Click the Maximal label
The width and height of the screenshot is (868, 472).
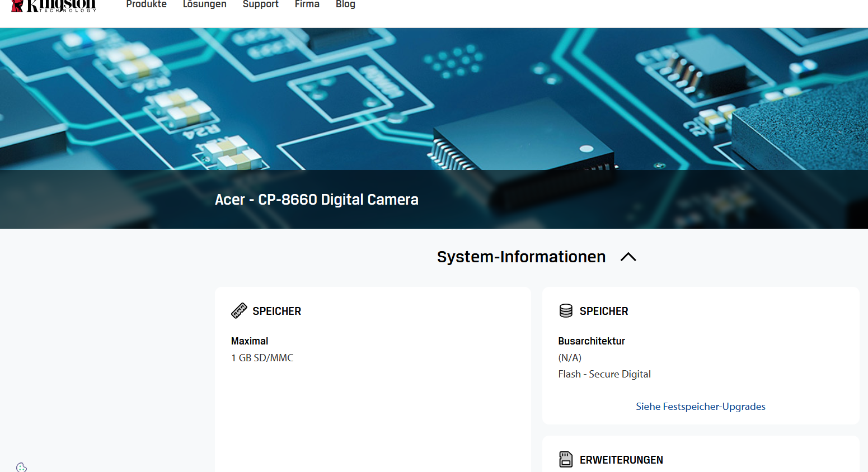[250, 341]
